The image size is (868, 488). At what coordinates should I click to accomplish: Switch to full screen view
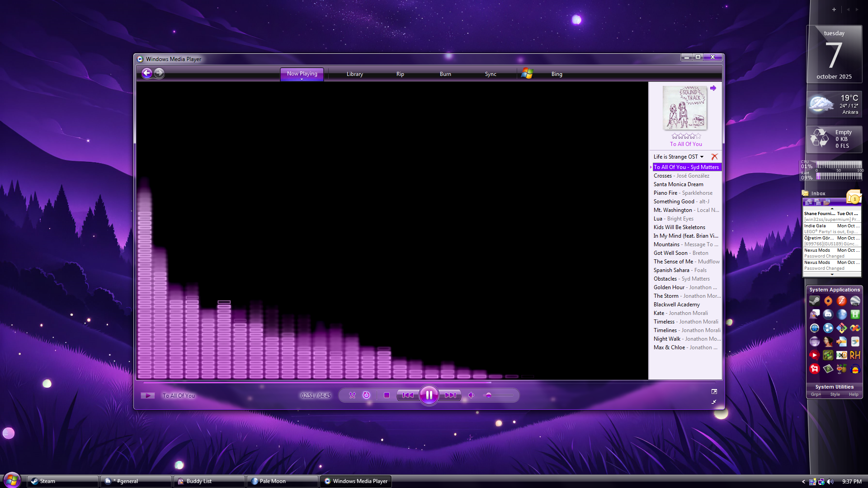(714, 391)
